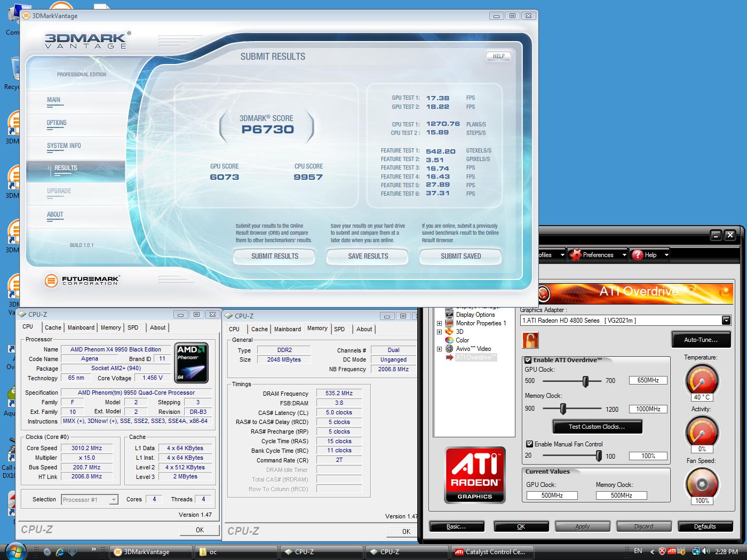Adjust the GPU Clock slider handle
Image resolution: width=747 pixels, height=560 pixels.
(x=585, y=381)
